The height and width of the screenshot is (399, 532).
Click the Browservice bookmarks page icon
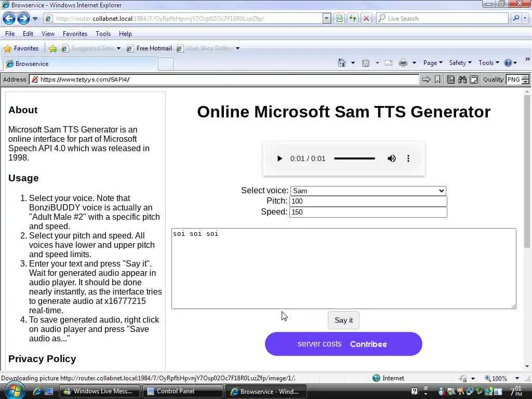pos(451,79)
